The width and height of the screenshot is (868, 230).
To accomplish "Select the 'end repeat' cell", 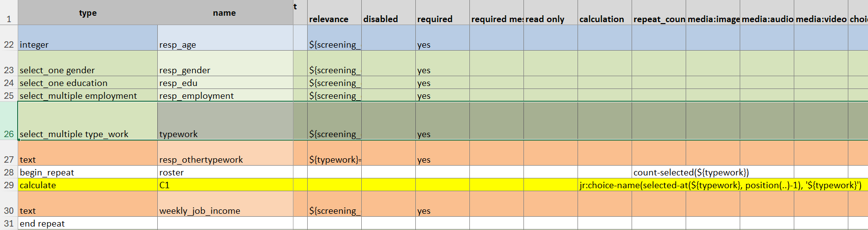I will tap(87, 223).
